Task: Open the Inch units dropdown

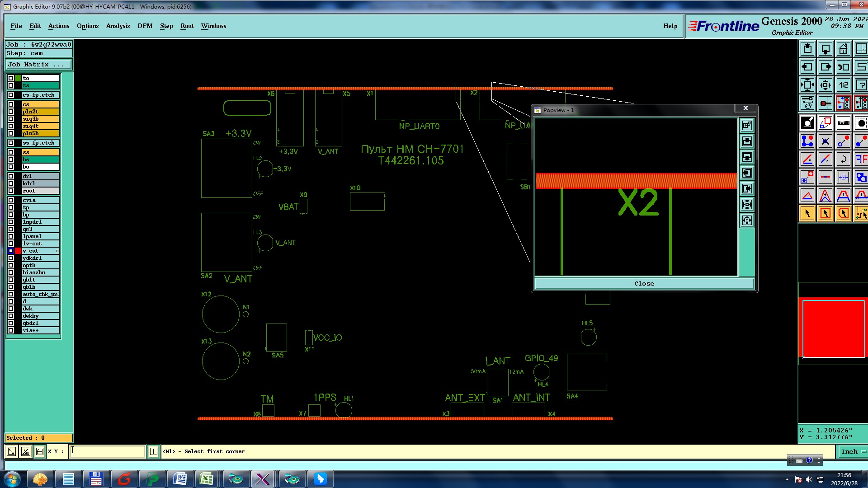Action: coord(854,451)
